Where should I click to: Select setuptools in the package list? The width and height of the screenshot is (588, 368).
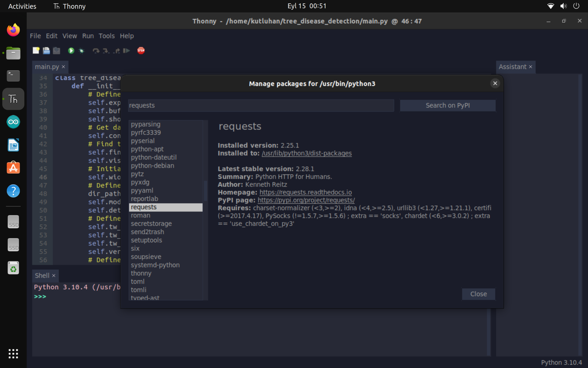146,240
